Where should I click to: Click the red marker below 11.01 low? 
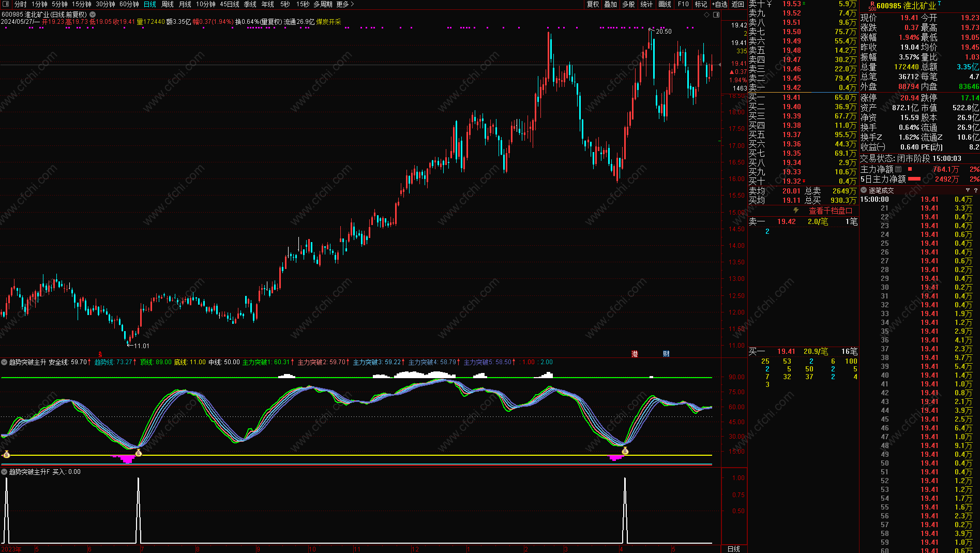tap(100, 354)
